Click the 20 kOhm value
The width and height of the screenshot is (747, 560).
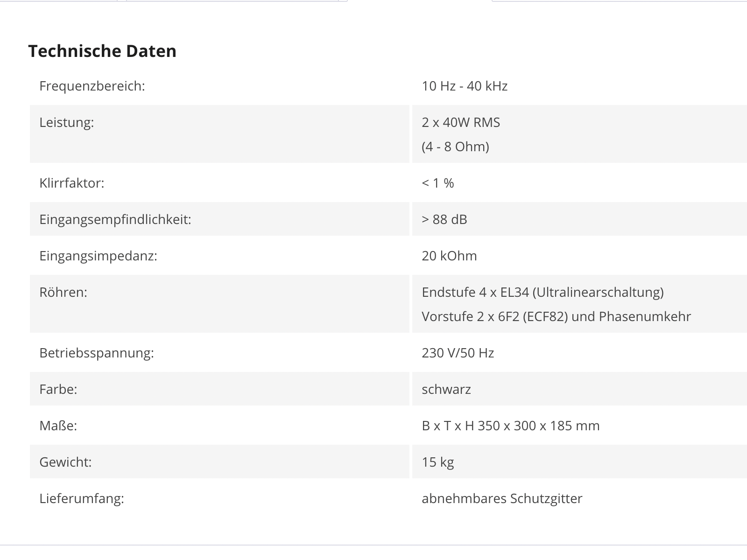click(449, 256)
